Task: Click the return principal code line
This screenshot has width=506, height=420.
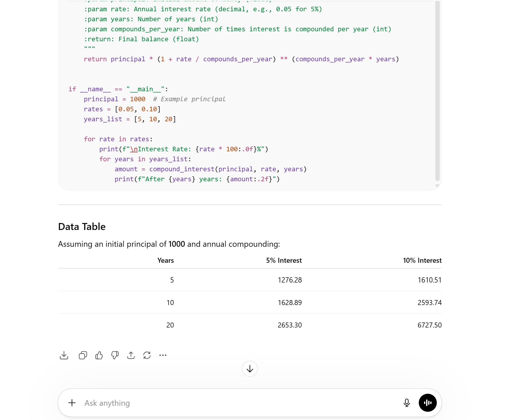Action: (241, 59)
